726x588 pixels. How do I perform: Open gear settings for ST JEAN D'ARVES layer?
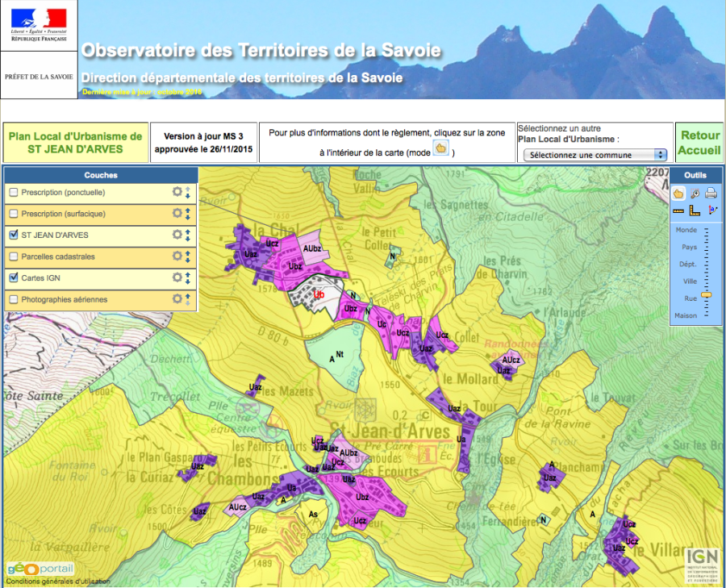click(177, 234)
